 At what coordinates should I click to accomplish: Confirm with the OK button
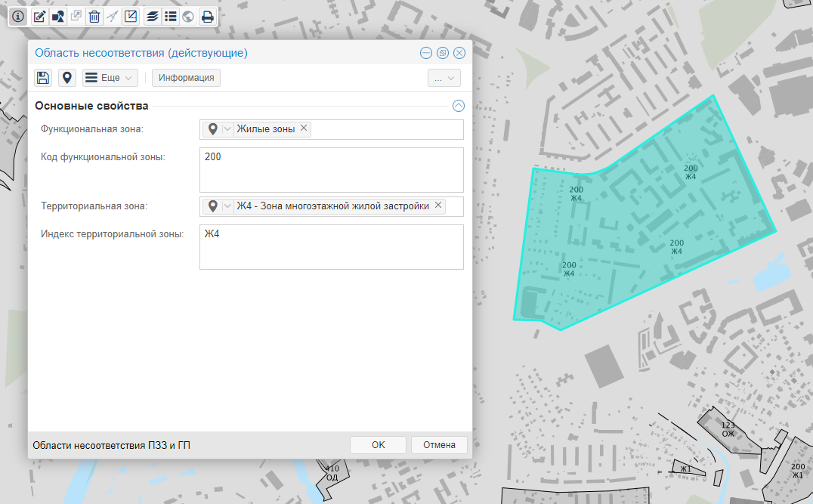[x=378, y=445]
